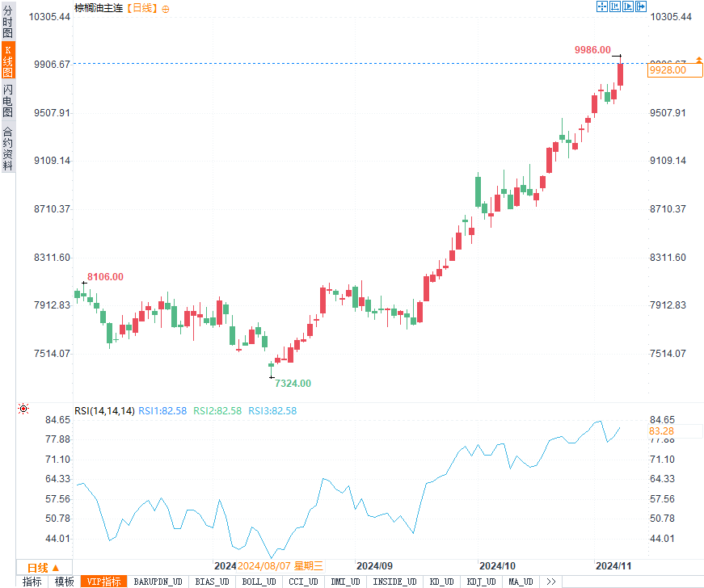Screen dimensions: 704x588
Task: Click the orange circled-plus icon beside 日线
Action: pos(166,8)
